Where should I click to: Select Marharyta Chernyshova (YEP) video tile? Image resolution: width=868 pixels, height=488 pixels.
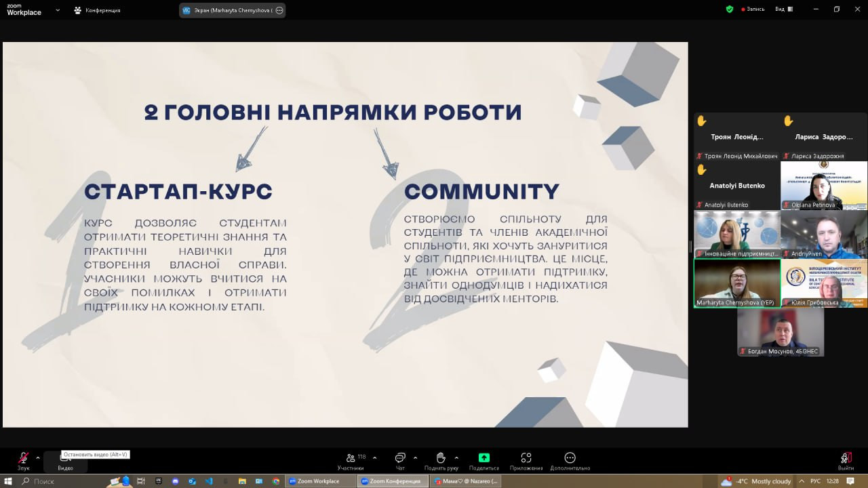[737, 283]
